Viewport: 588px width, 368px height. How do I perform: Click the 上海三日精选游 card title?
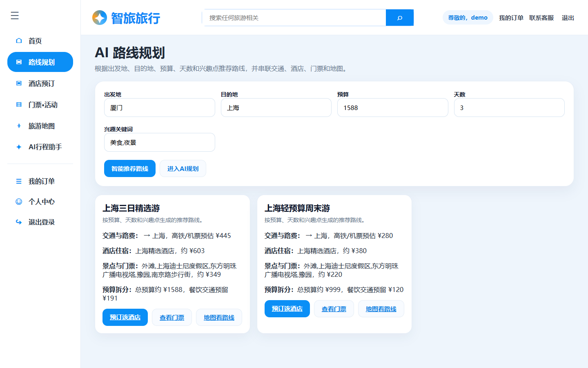131,208
